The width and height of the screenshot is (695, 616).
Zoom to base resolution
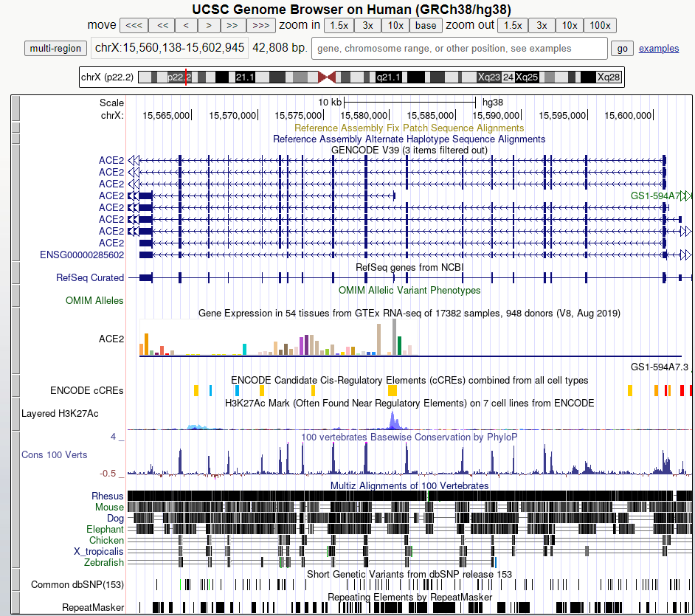pyautogui.click(x=426, y=25)
